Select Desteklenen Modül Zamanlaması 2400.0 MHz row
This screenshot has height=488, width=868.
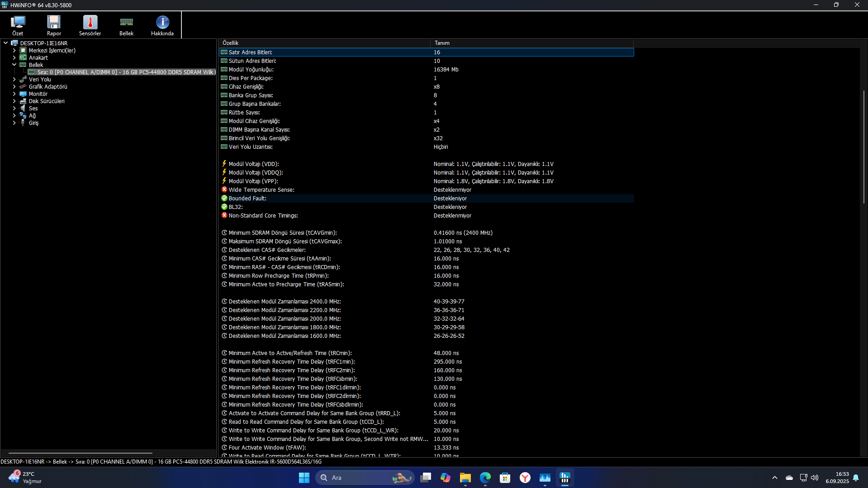[x=427, y=301]
